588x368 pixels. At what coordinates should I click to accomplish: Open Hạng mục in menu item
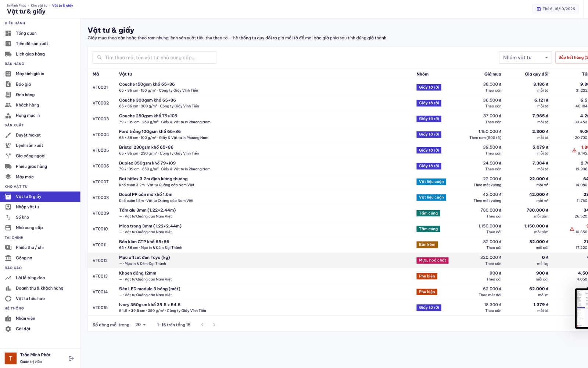click(x=40, y=115)
